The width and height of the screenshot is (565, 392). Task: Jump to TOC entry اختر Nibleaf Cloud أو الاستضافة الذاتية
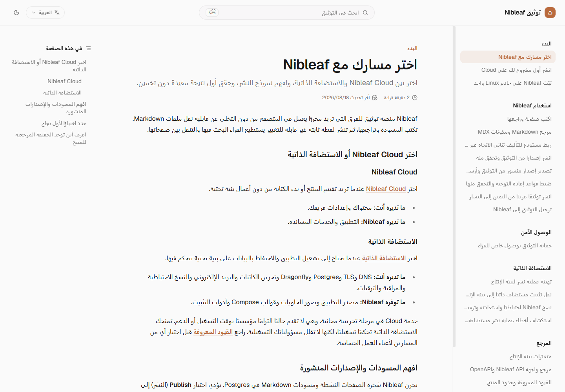(x=49, y=66)
